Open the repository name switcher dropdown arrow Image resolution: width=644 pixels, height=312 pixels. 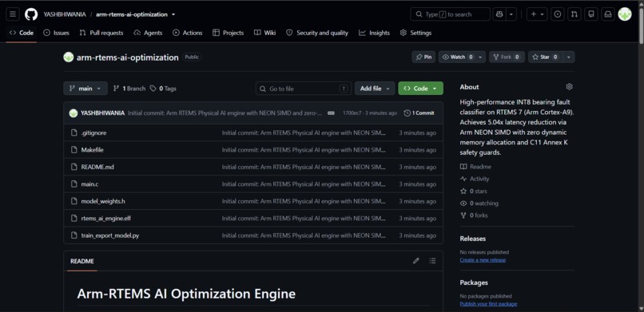coord(173,14)
